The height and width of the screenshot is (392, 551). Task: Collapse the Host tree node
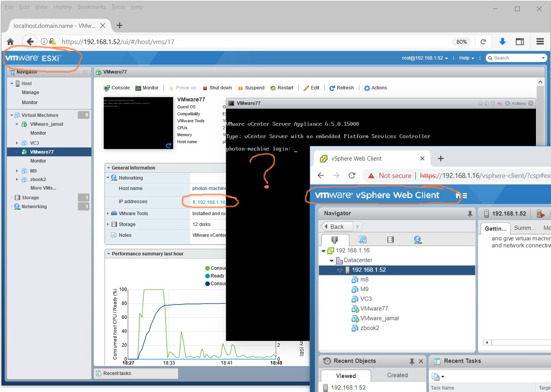click(12, 84)
